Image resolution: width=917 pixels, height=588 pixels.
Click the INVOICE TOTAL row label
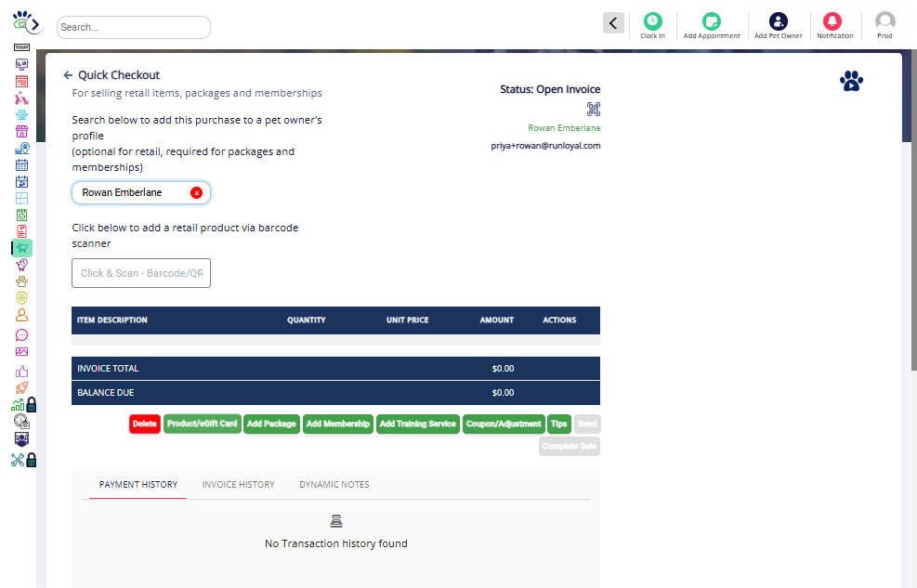pos(108,369)
